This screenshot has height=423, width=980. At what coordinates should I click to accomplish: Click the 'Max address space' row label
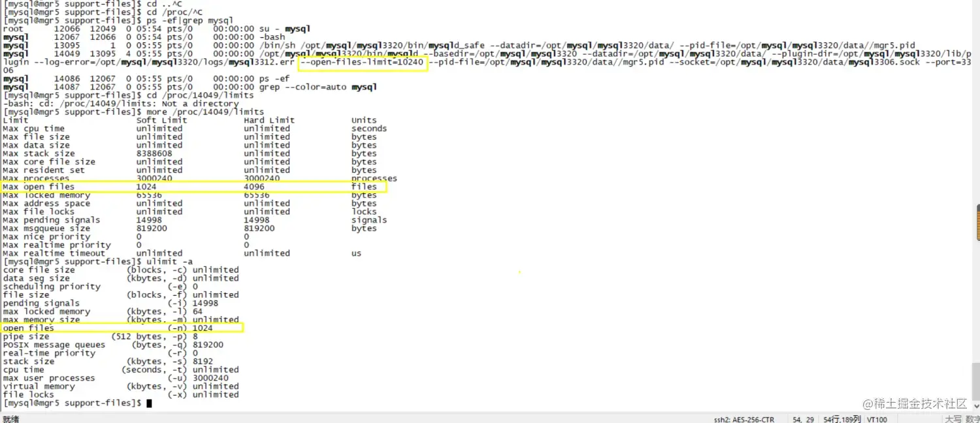tap(46, 204)
